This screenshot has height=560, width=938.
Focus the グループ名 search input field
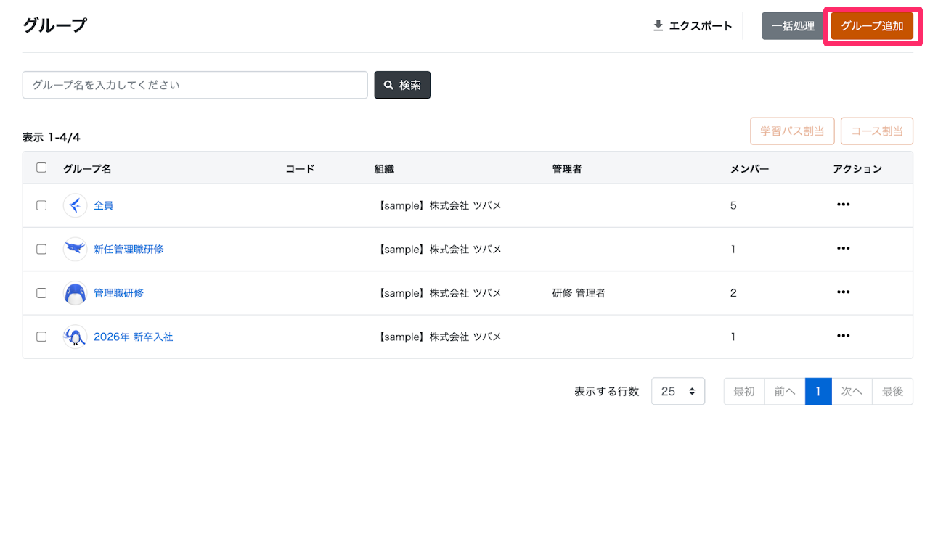(195, 85)
